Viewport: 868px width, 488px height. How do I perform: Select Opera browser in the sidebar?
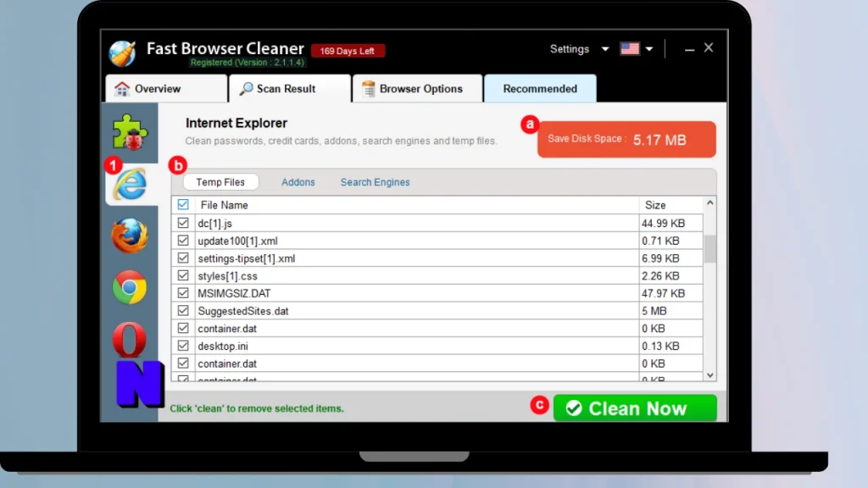pos(129,339)
